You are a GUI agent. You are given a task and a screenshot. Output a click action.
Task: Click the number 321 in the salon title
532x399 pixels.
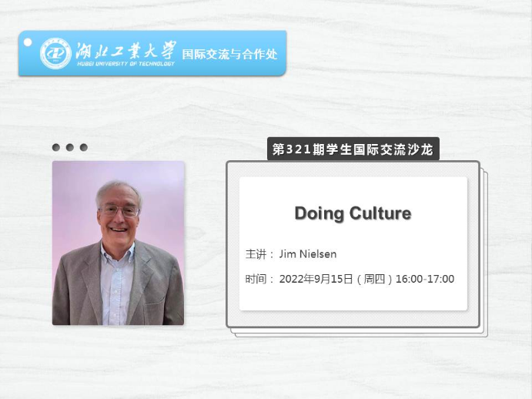(x=296, y=149)
